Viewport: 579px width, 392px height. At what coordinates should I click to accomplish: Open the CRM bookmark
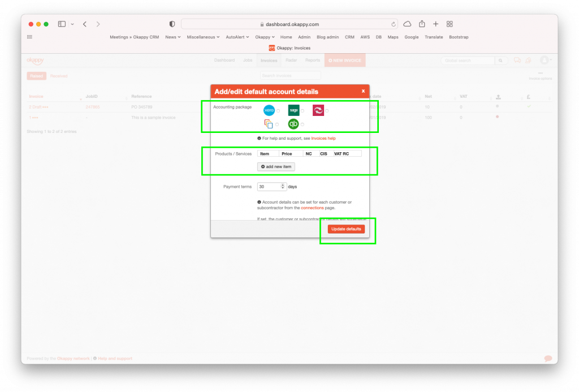[349, 37]
